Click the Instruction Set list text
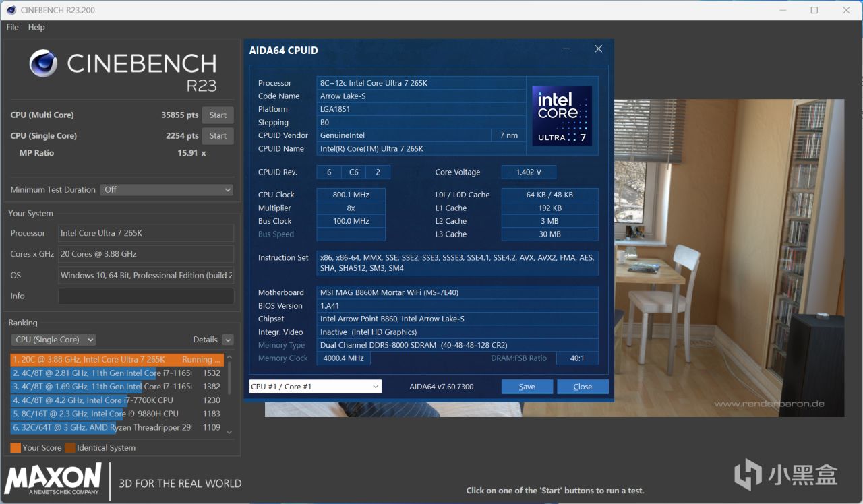The height and width of the screenshot is (504, 863). click(x=457, y=263)
